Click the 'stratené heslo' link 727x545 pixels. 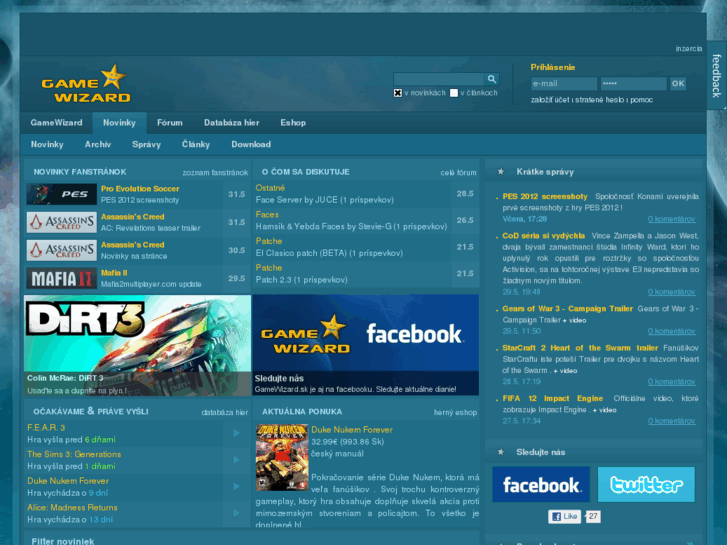(x=599, y=100)
